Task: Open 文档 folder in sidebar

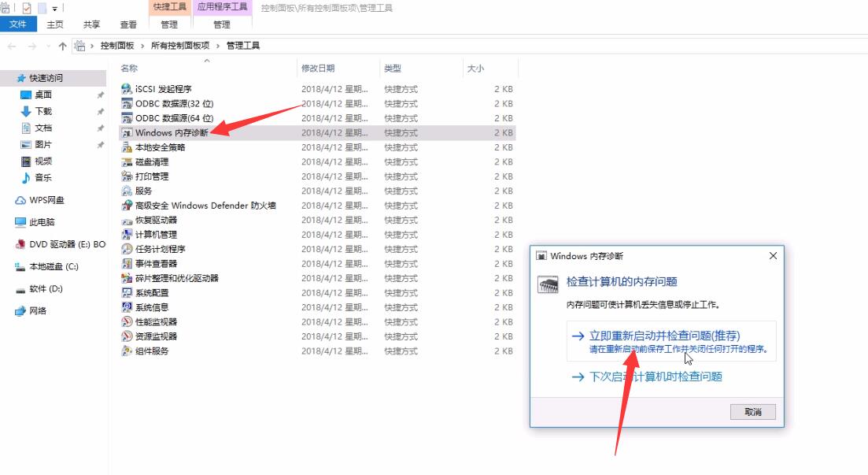Action: [x=43, y=128]
